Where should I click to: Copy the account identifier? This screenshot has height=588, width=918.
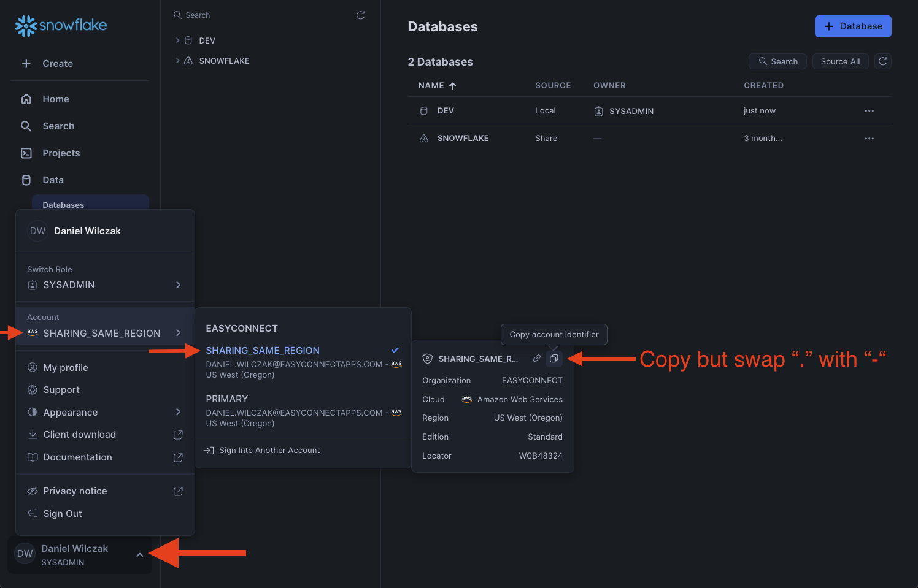[553, 359]
